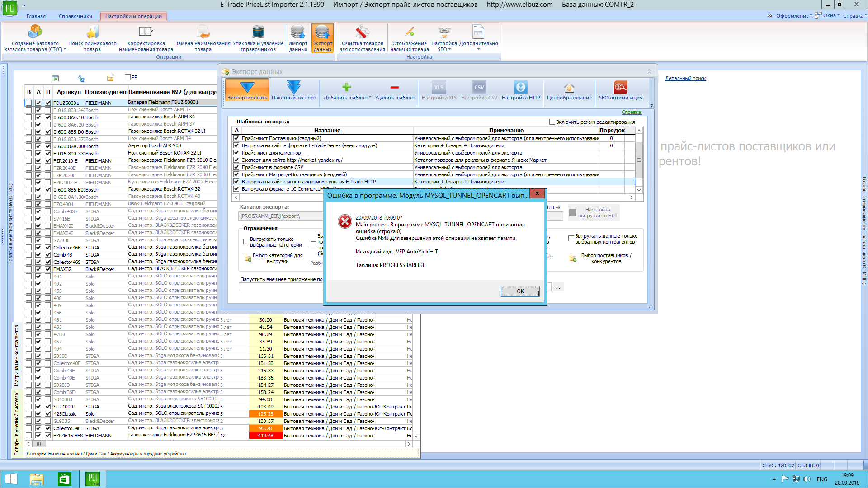Check Выгружать данные только выбранных контрагентов
This screenshot has width=868, height=488.
(x=571, y=239)
